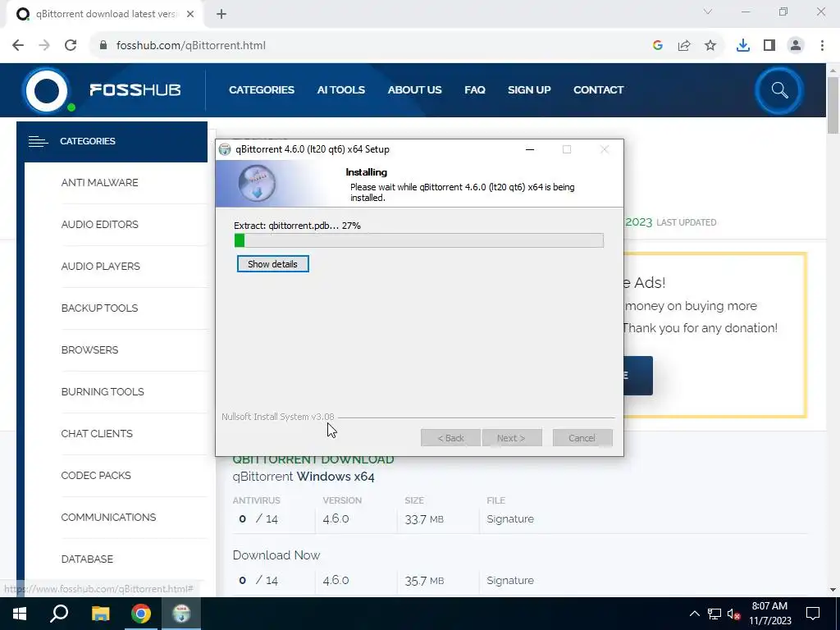The height and width of the screenshot is (630, 840).
Task: Close the qBittorrent download tab
Action: 190,14
